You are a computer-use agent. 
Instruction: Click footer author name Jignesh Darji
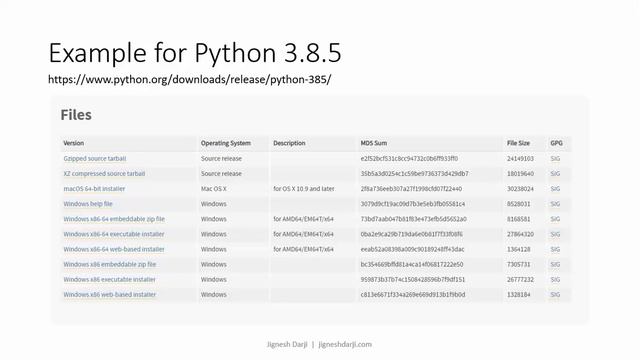click(x=287, y=344)
